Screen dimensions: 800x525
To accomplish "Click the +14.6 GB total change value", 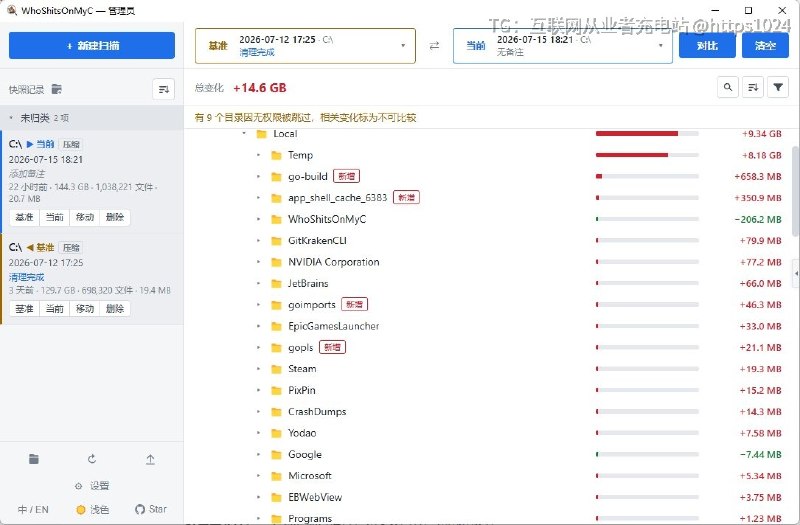I will pyautogui.click(x=260, y=88).
